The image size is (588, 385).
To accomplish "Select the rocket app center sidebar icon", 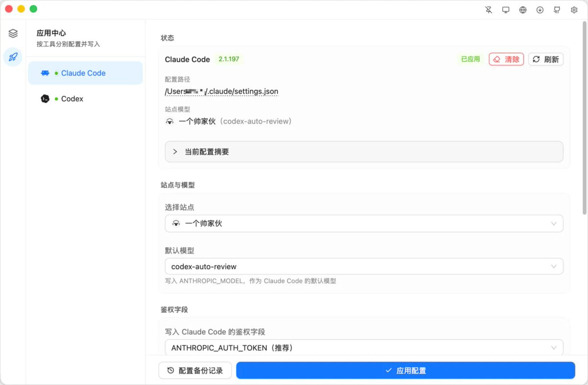I will point(13,57).
